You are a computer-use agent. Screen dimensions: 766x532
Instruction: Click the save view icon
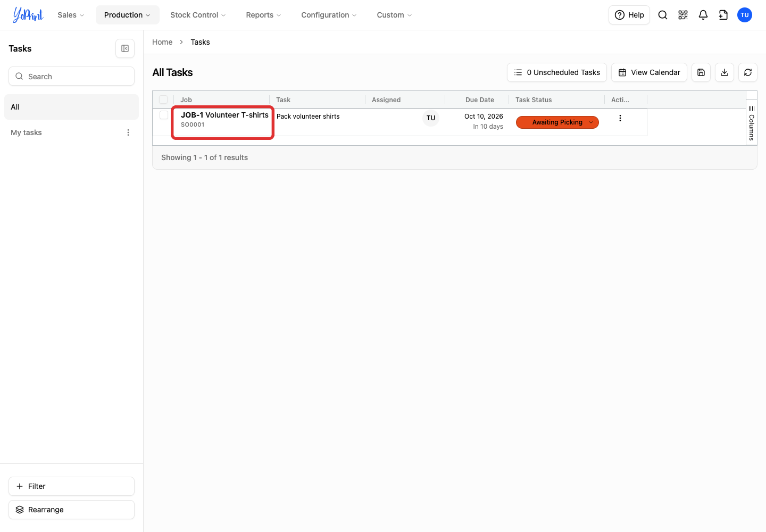pos(701,72)
